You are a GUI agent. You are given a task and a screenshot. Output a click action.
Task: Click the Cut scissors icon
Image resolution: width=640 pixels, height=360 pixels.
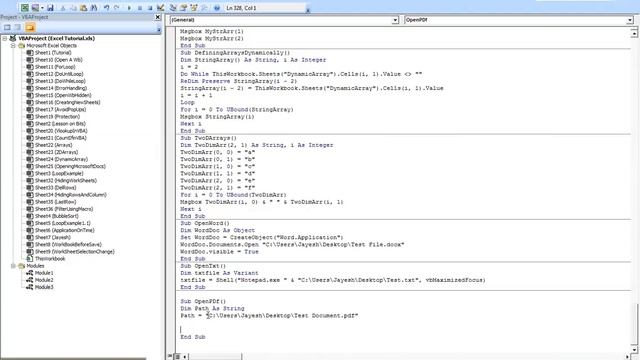pos(63,8)
